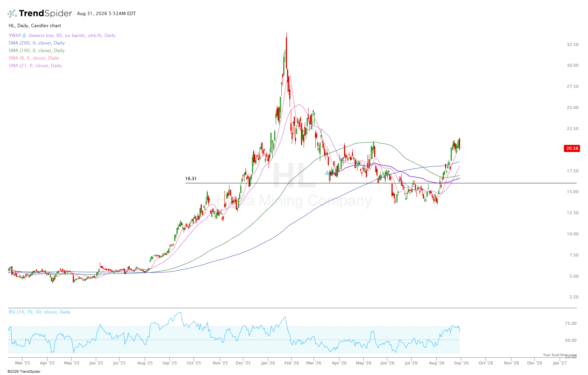Select the VWAP indicator legend entry
Viewport: 588px width, 375px height.
tap(62, 35)
